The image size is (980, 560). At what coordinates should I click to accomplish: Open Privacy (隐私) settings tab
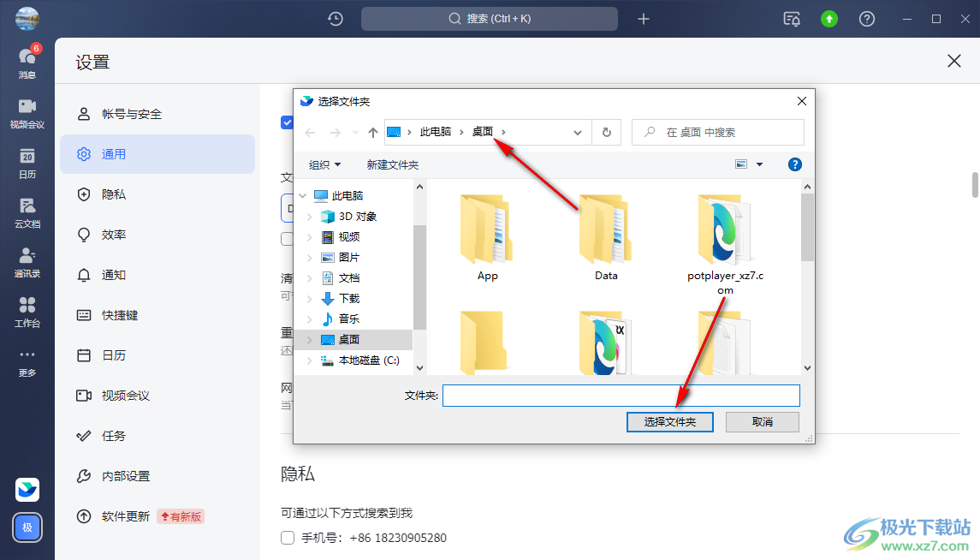click(x=157, y=194)
